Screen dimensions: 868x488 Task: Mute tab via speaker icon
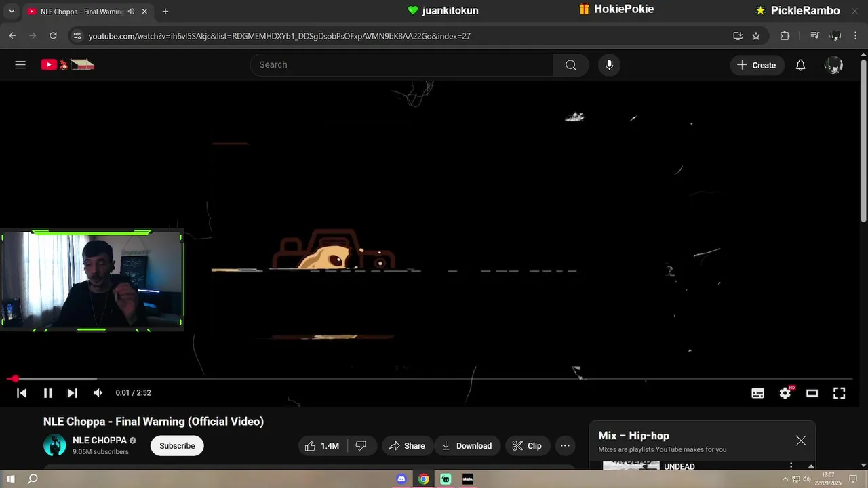[131, 12]
